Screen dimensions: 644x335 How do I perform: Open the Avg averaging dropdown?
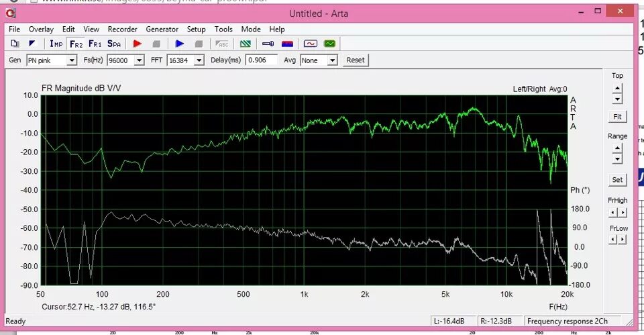tap(333, 60)
